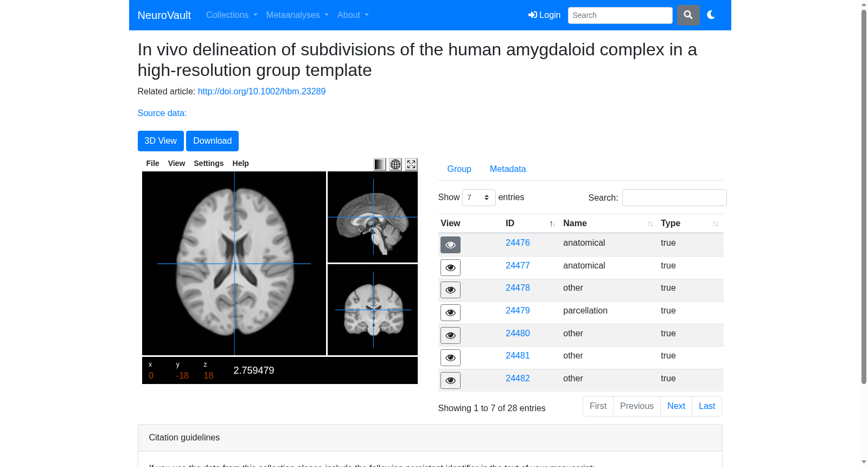
Task: Click the sagittal brain slice view
Action: [373, 217]
